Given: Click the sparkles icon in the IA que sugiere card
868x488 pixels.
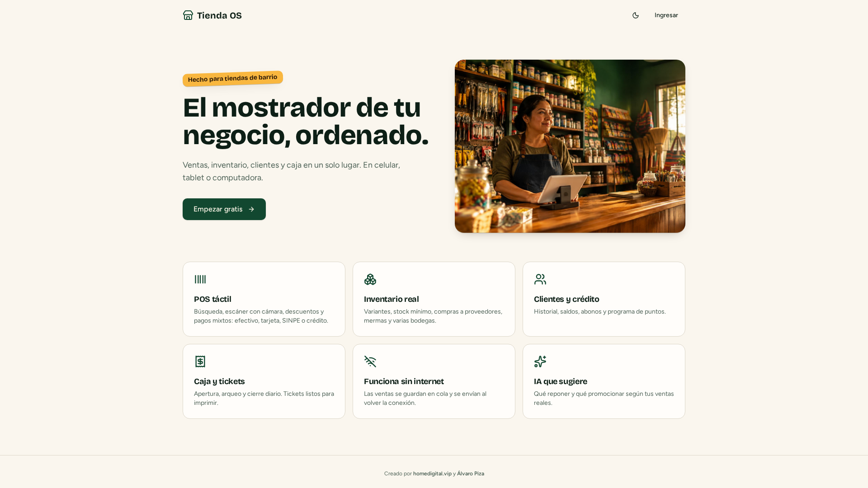Looking at the screenshot, I should click(x=540, y=361).
